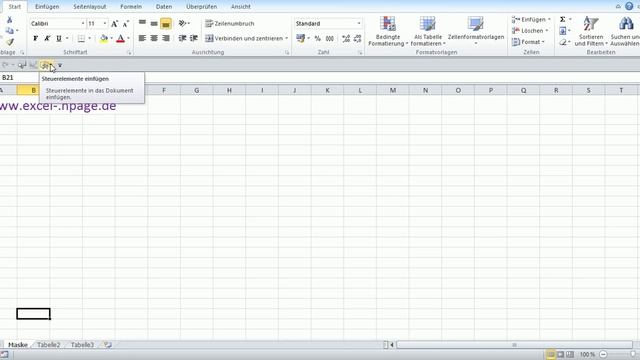
Task: Click the Cut scissors icon
Action: (9, 20)
